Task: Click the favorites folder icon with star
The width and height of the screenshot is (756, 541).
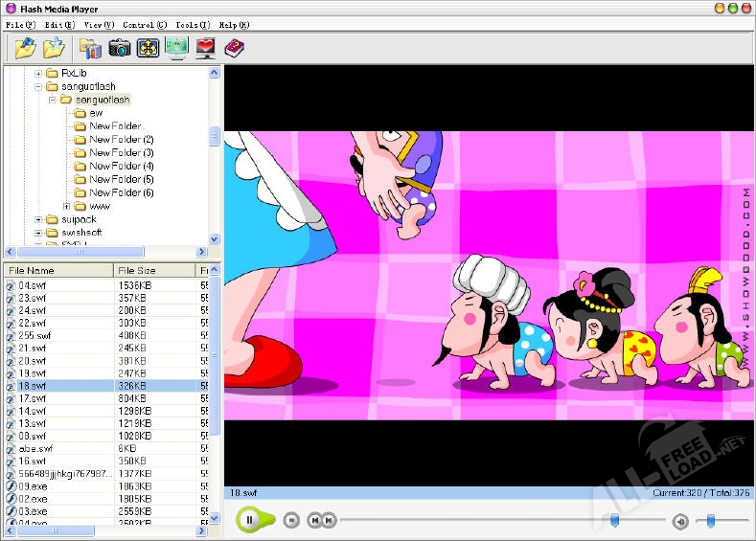Action: point(54,47)
